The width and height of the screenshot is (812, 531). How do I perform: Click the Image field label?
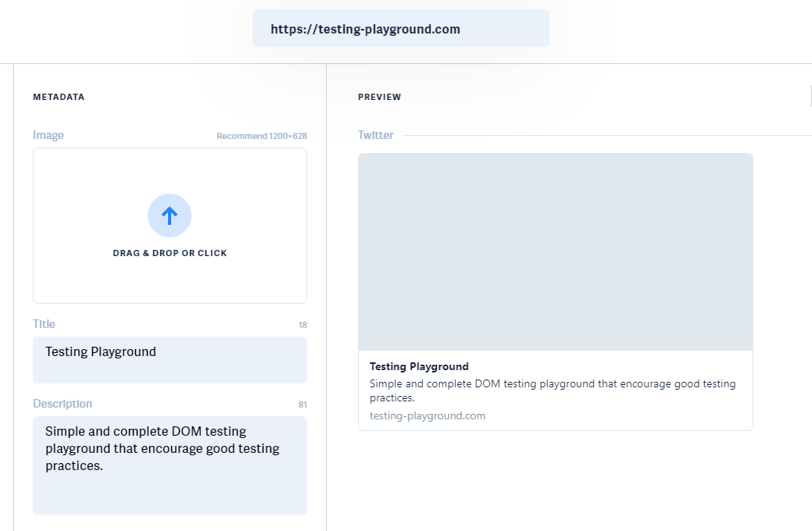point(48,135)
